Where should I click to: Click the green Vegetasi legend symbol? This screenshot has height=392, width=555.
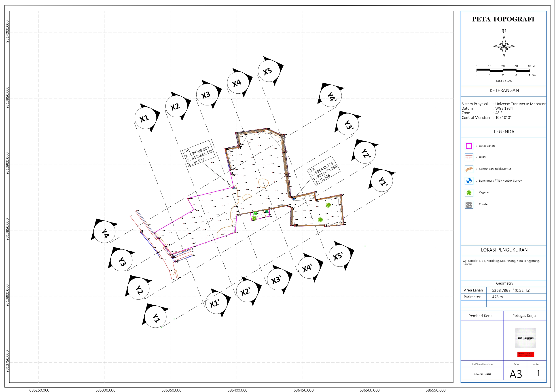point(469,193)
